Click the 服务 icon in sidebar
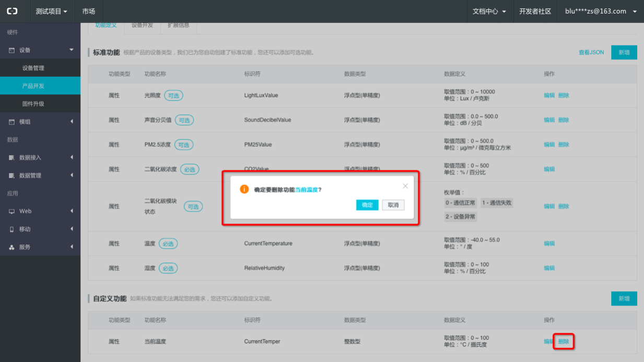Image resolution: width=644 pixels, height=362 pixels. pos(11,247)
